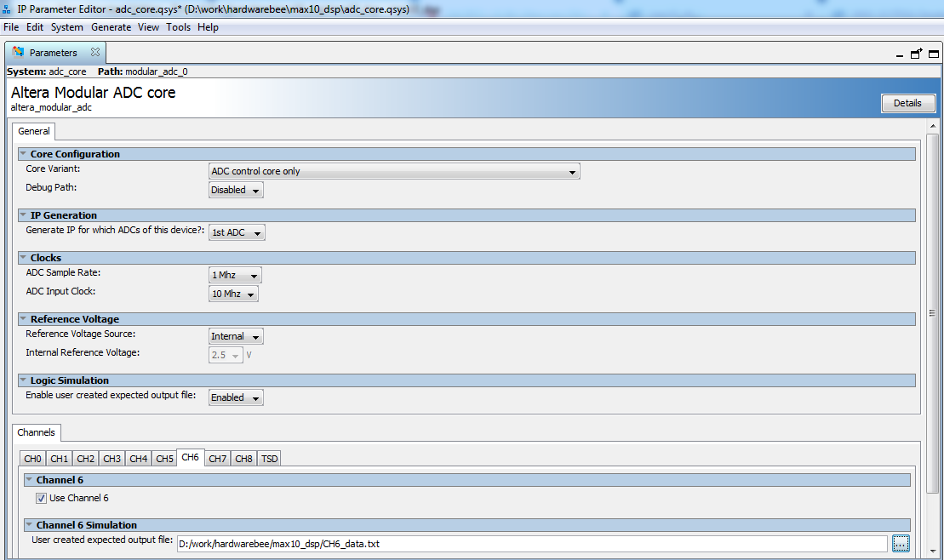Click the IP Parameter Editor title icon

pyautogui.click(x=7, y=9)
